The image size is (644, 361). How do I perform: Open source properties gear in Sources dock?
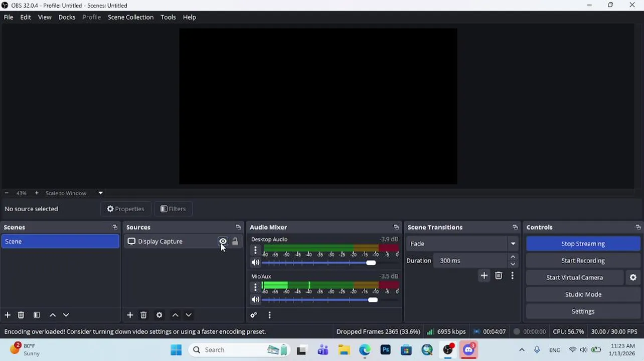click(x=159, y=315)
